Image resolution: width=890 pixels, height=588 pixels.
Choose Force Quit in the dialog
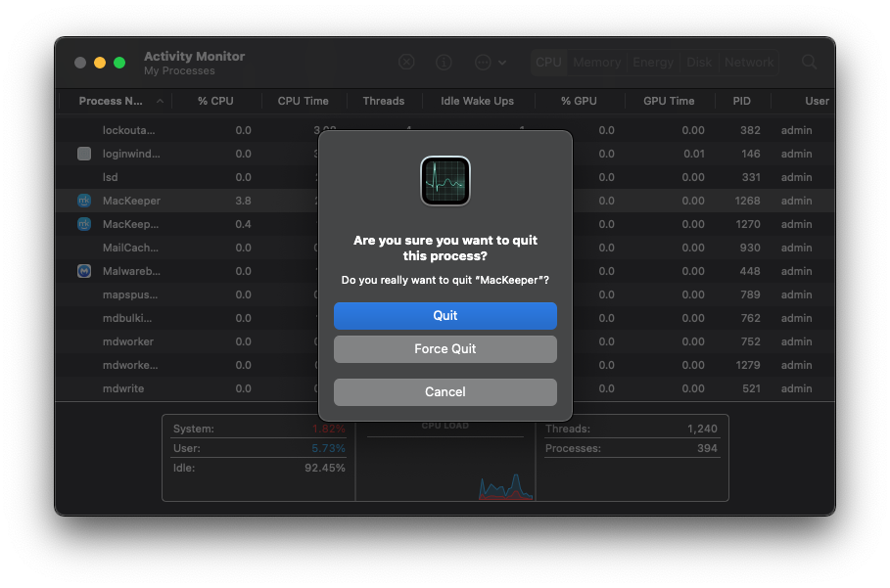pyautogui.click(x=445, y=348)
